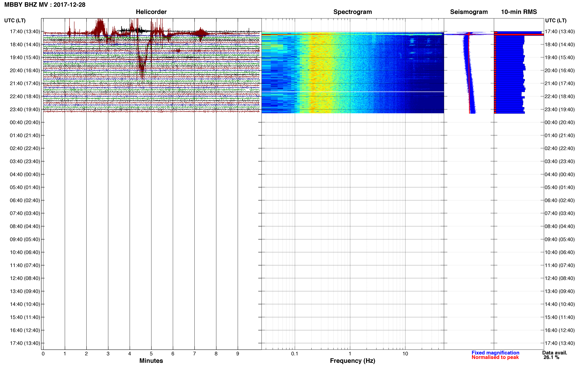This screenshot has width=588, height=368.
Task: Click "08:40 (04:40)" on the Helicorder time axis
Action: [x=25, y=226]
